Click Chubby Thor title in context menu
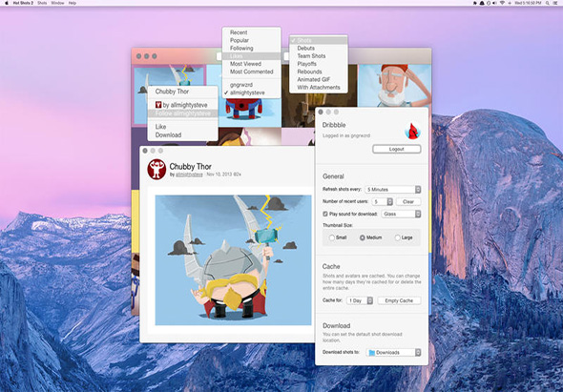Screen dimensions: 563x392 tap(183, 92)
